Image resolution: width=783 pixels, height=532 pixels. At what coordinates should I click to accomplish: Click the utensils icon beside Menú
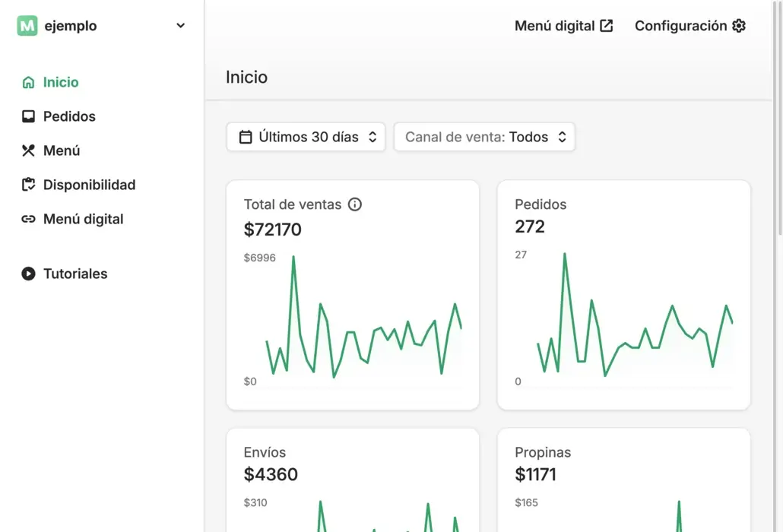tap(28, 150)
